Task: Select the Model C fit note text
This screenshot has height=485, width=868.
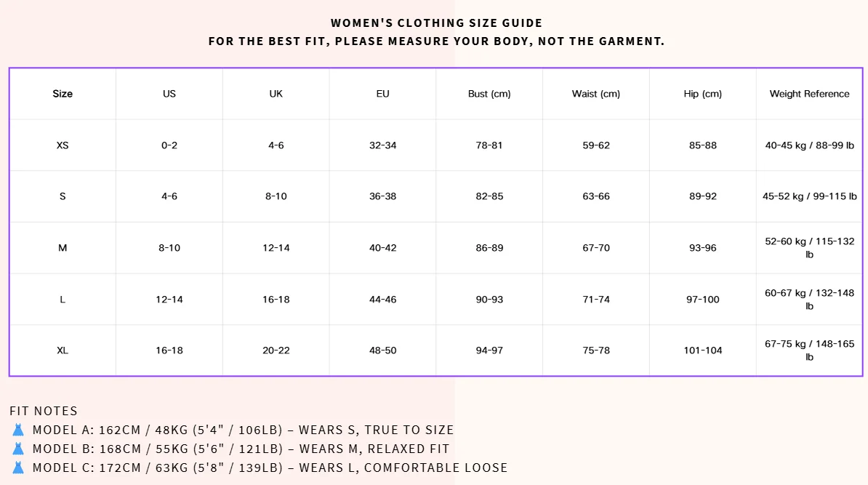Action: (x=270, y=468)
